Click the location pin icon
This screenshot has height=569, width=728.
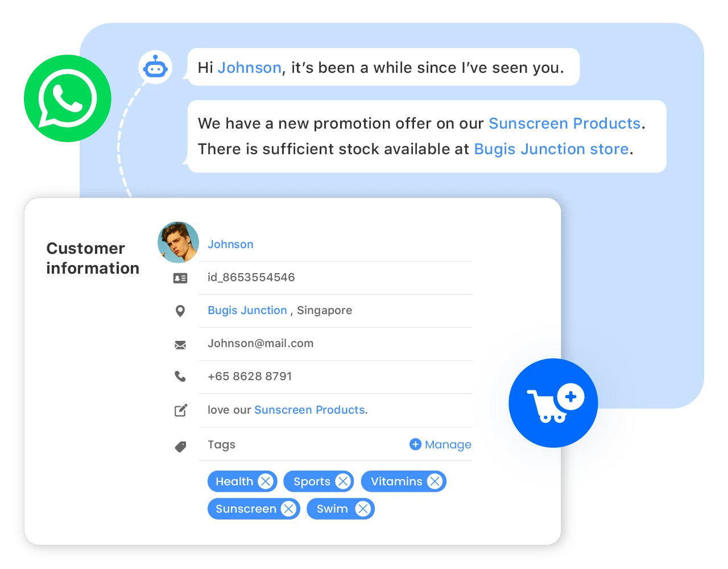click(x=180, y=311)
